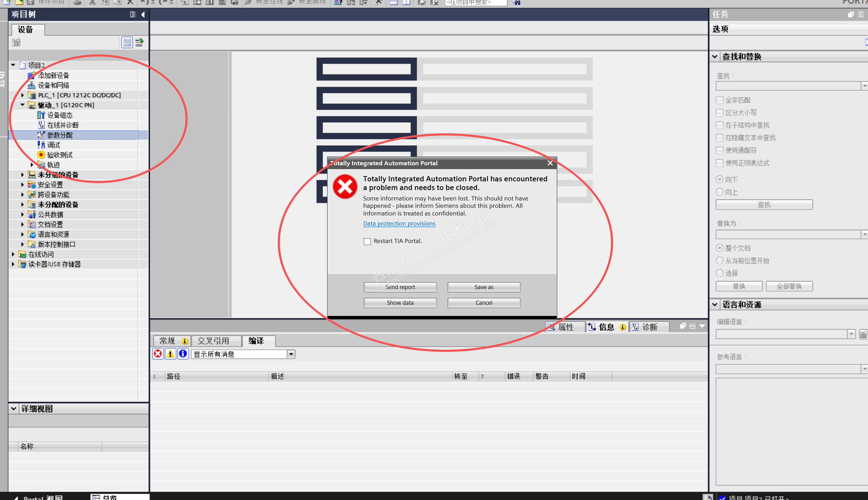868x500 pixels.
Task: Open the 显示所有消息 dropdown
Action: 291,354
